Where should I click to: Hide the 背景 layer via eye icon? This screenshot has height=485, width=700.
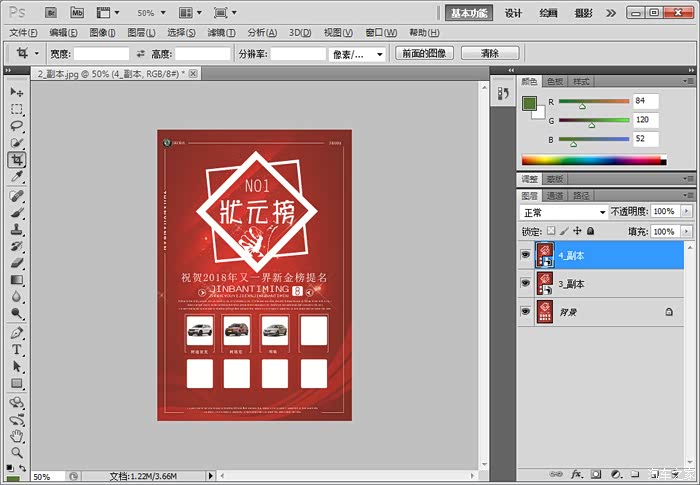(526, 312)
